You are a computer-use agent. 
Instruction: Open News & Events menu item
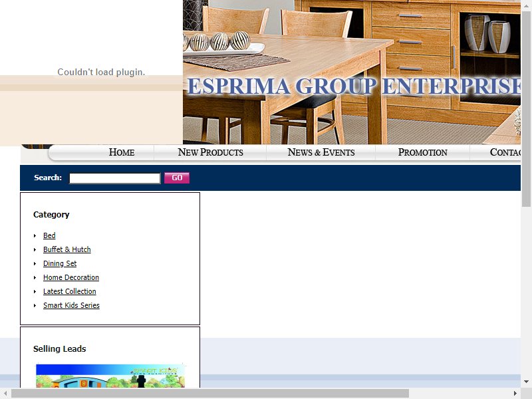(321, 152)
